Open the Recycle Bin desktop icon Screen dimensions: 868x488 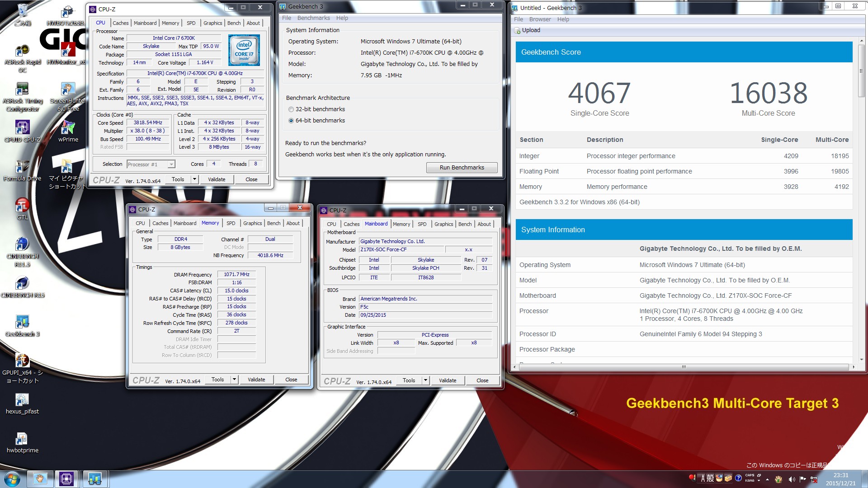point(22,14)
